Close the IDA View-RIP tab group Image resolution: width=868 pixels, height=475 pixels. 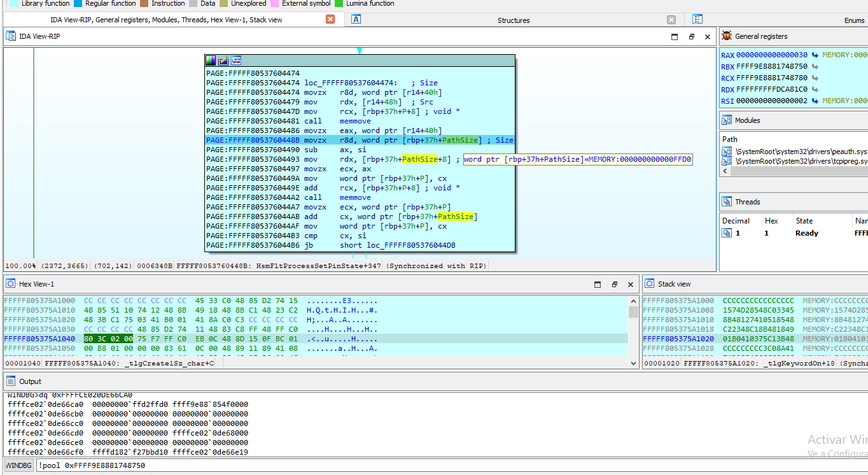point(330,20)
